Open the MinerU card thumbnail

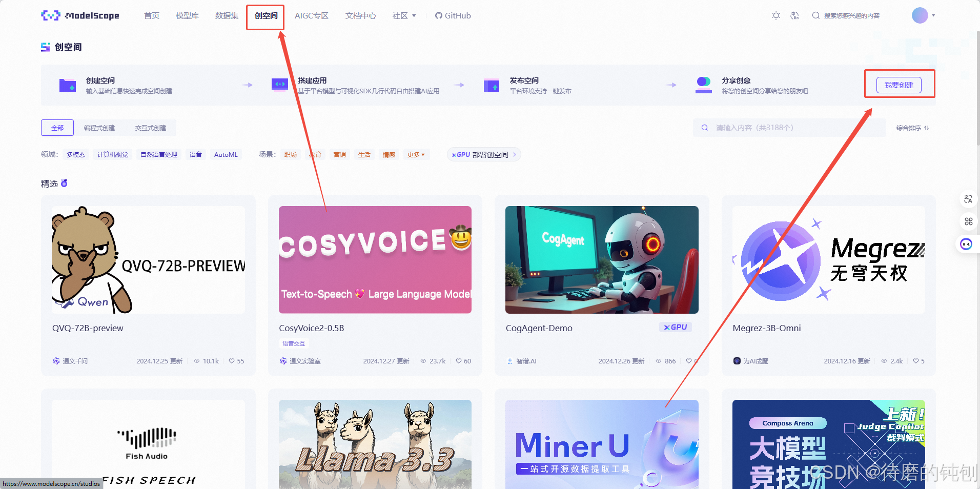click(602, 444)
